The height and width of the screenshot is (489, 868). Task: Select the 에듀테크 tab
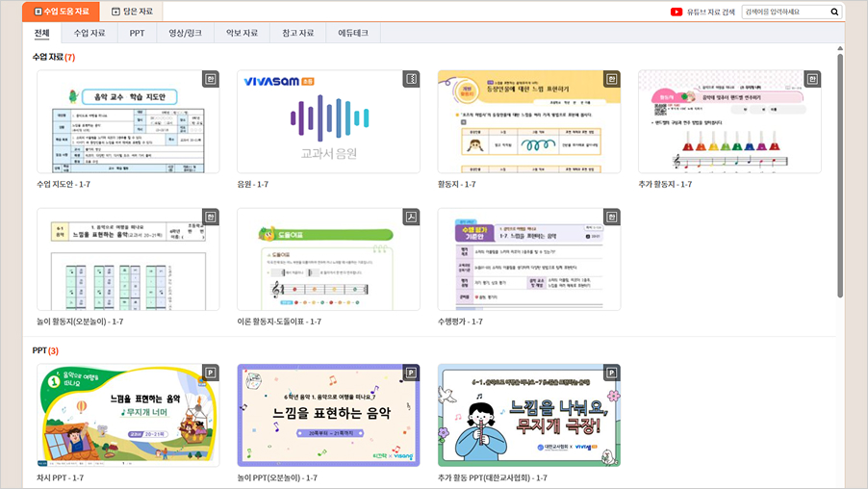click(x=353, y=33)
